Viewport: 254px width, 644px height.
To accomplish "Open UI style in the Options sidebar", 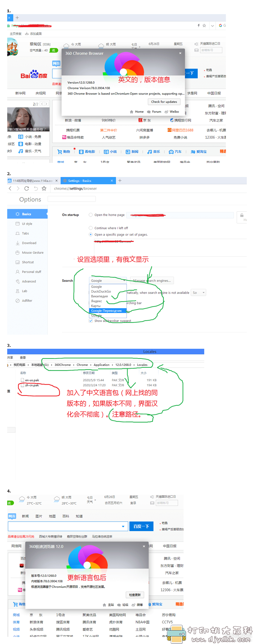I will 27,224.
